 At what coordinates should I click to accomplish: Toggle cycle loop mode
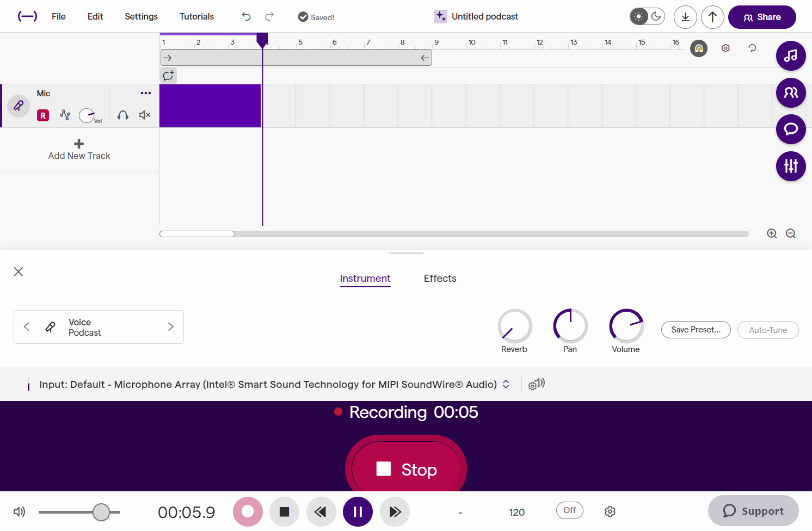point(752,48)
